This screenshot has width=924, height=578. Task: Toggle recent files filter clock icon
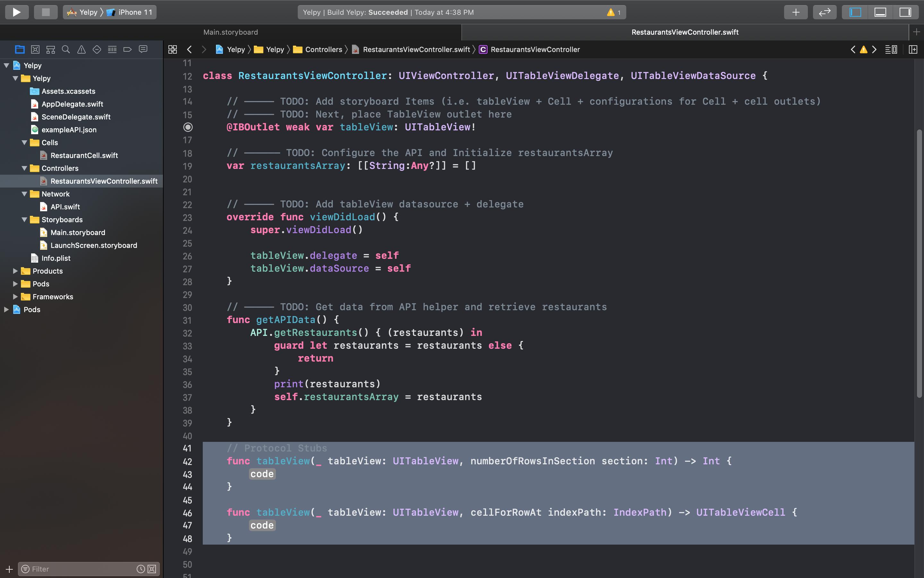(x=141, y=569)
